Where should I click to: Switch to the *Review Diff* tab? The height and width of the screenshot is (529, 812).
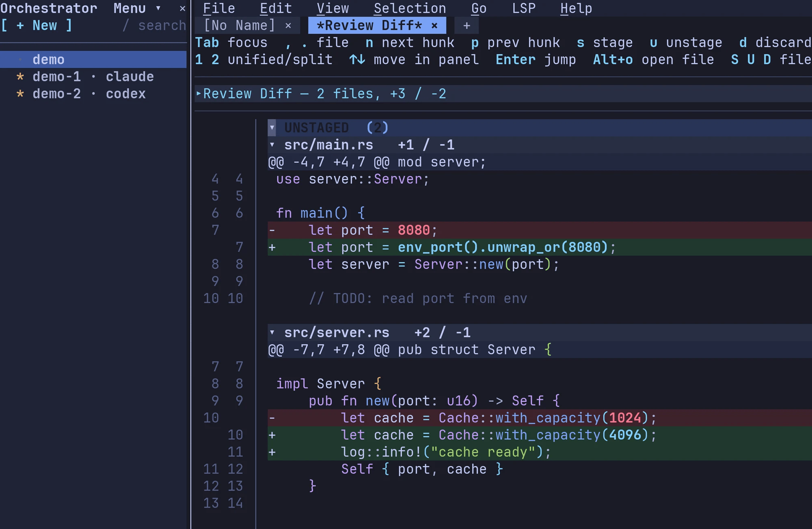pos(369,26)
